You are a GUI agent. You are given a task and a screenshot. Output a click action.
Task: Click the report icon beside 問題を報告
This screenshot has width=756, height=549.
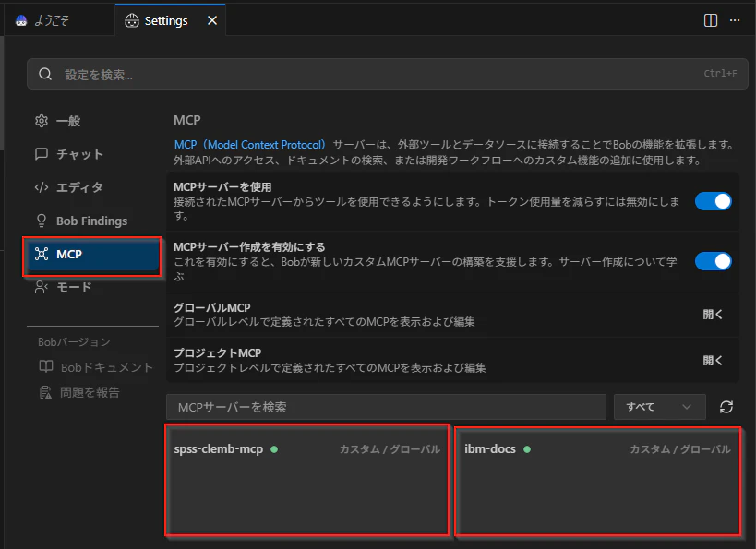coord(45,392)
